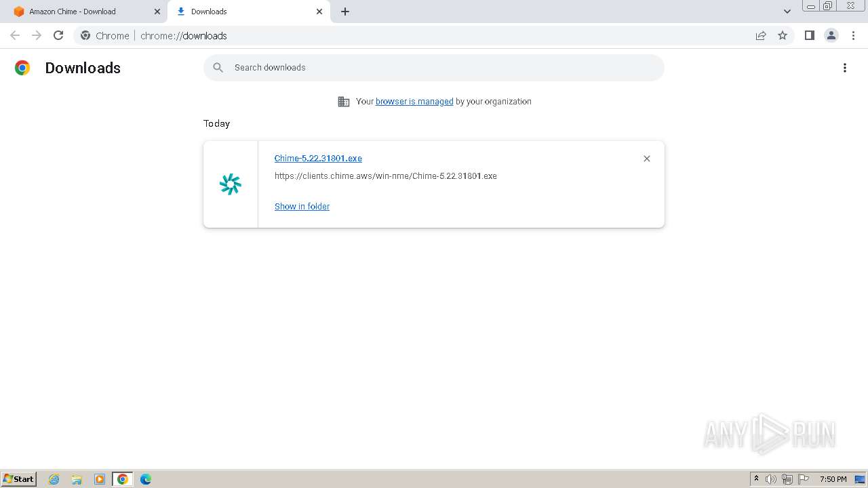Open Chrome's three-dot menu in toolbar

[x=853, y=35]
